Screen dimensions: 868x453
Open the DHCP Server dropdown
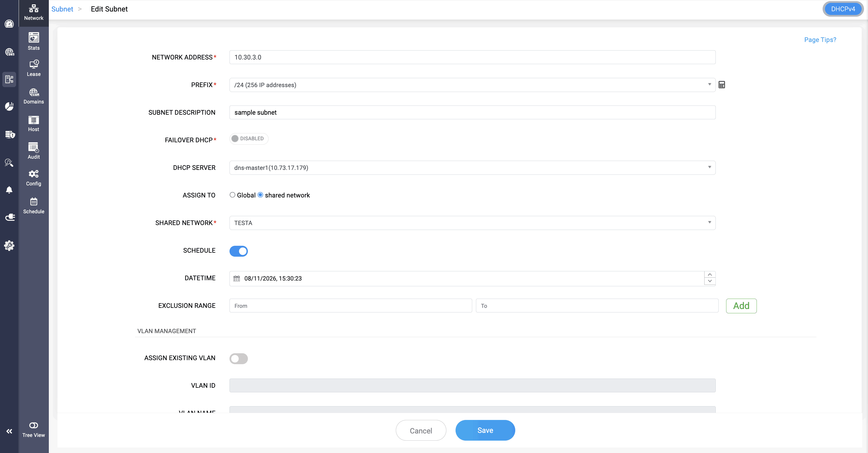point(472,168)
